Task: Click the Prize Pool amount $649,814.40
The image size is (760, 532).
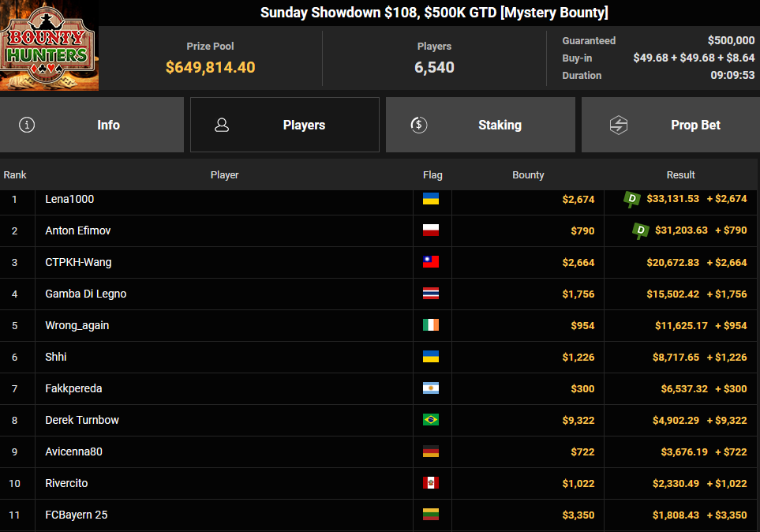Action: tap(211, 67)
